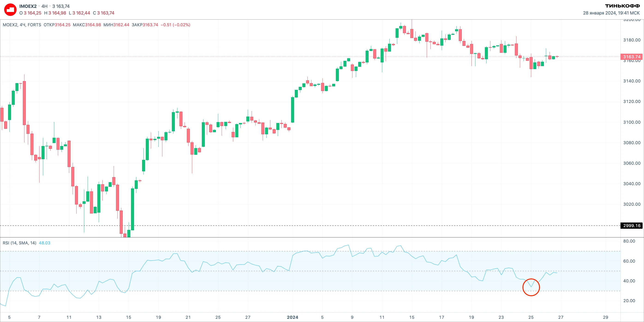Click the RSI value 48.03
The height and width of the screenshot is (322, 644).
point(45,243)
